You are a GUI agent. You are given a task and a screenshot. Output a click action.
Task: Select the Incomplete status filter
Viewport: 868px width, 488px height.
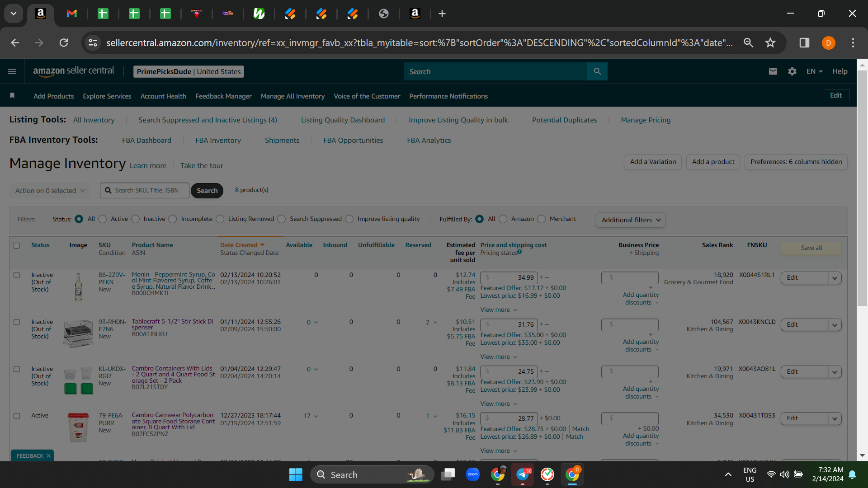(x=173, y=219)
